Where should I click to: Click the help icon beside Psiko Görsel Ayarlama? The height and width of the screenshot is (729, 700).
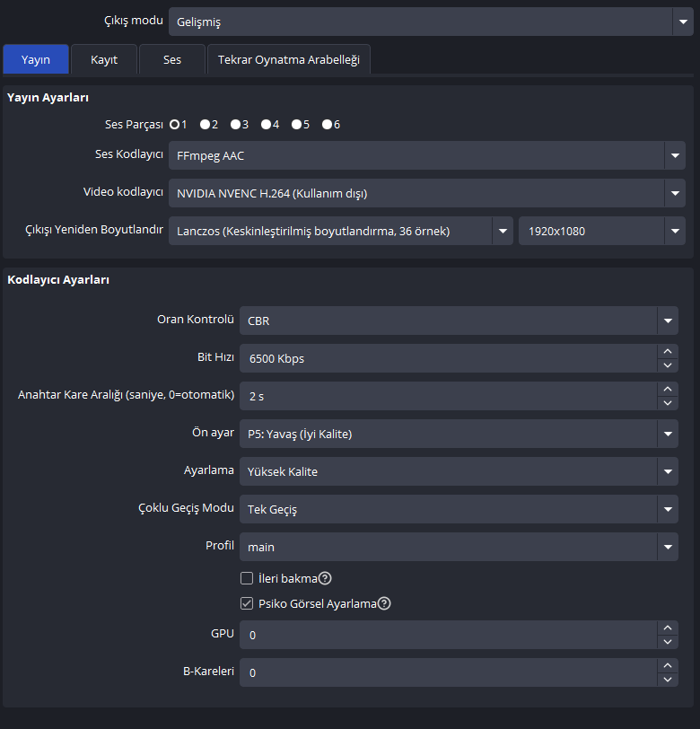coord(384,604)
